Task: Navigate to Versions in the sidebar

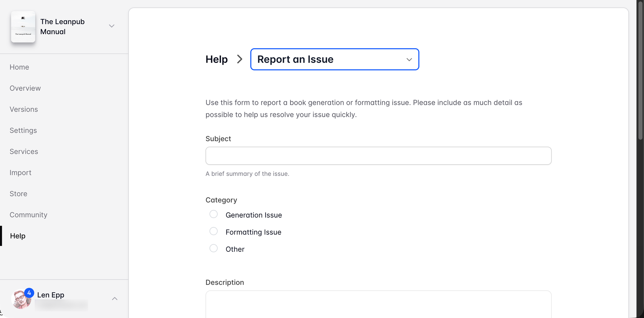Action: click(24, 109)
